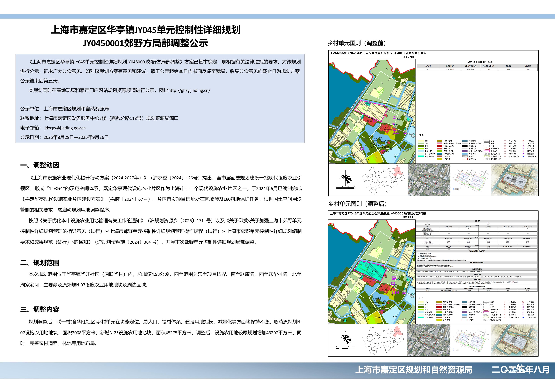The width and height of the screenshot is (555, 392).
Task: Click 文化设施 icon in 调整前 legend
Action: coord(505,146)
